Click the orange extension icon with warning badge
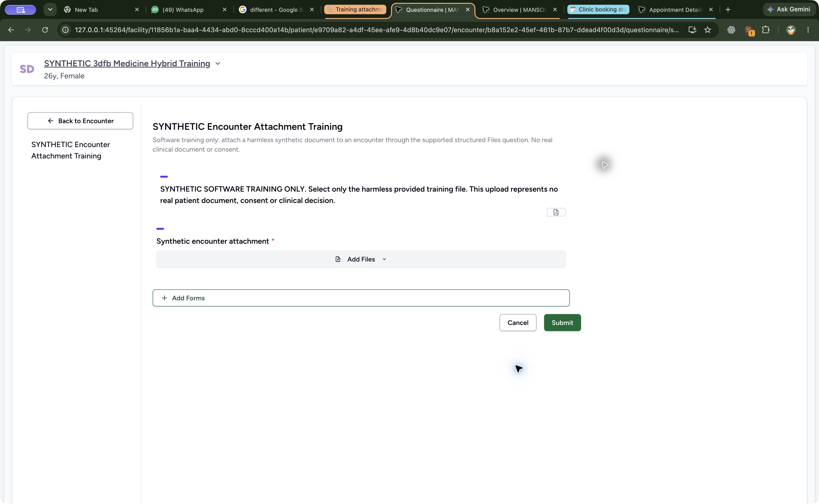This screenshot has width=819, height=504. pos(749,30)
